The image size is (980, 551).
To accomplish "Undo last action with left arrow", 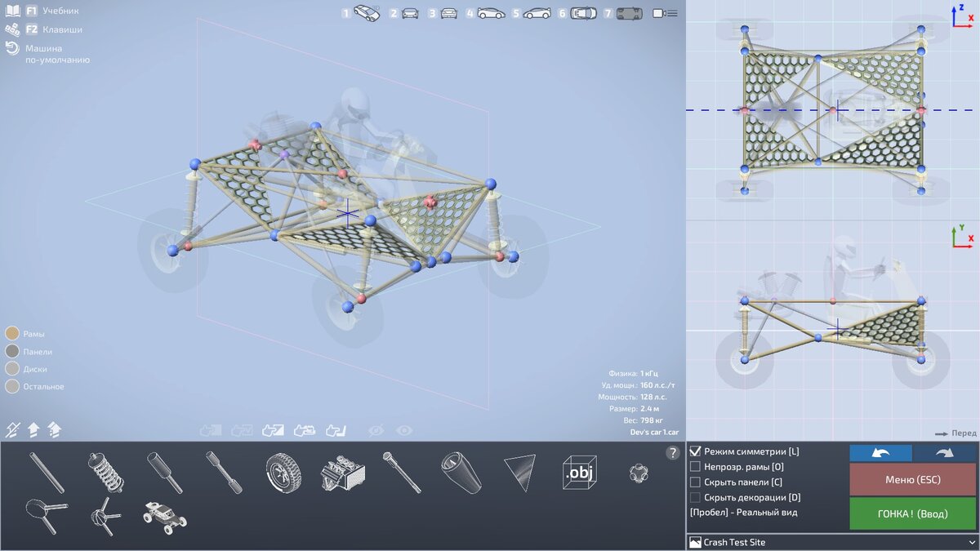I will [x=880, y=453].
